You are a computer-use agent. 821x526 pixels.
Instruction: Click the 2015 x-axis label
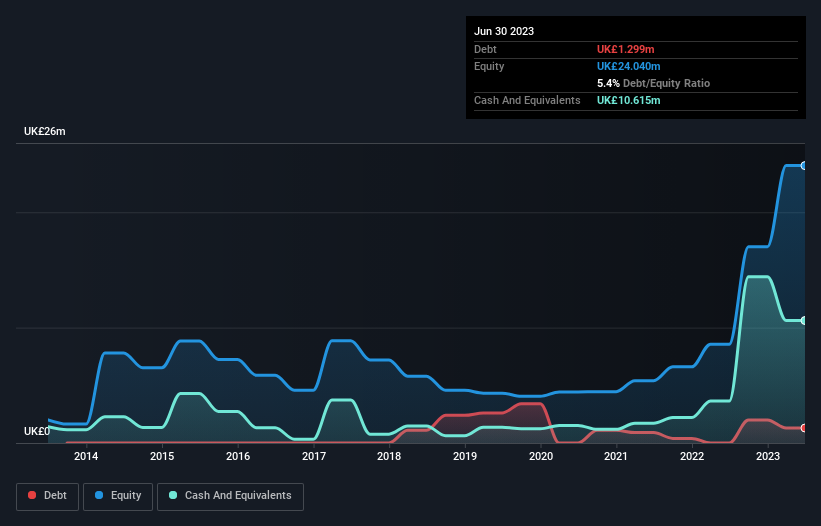coord(162,456)
